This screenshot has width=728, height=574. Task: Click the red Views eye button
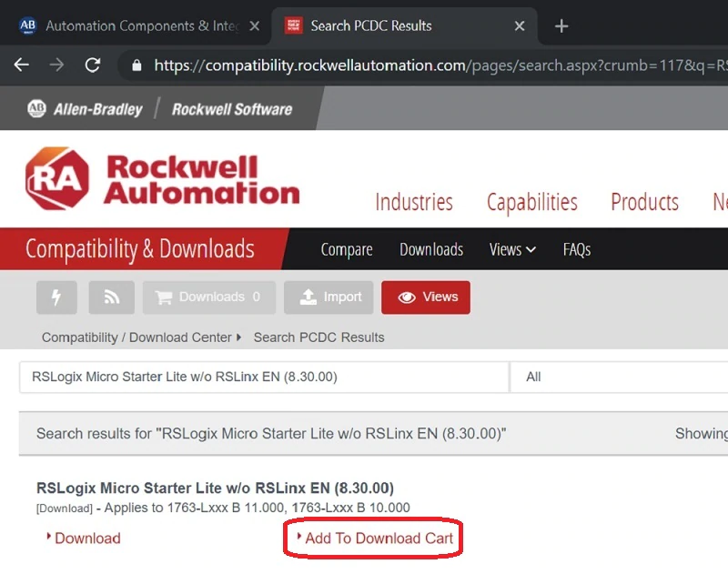pos(426,297)
